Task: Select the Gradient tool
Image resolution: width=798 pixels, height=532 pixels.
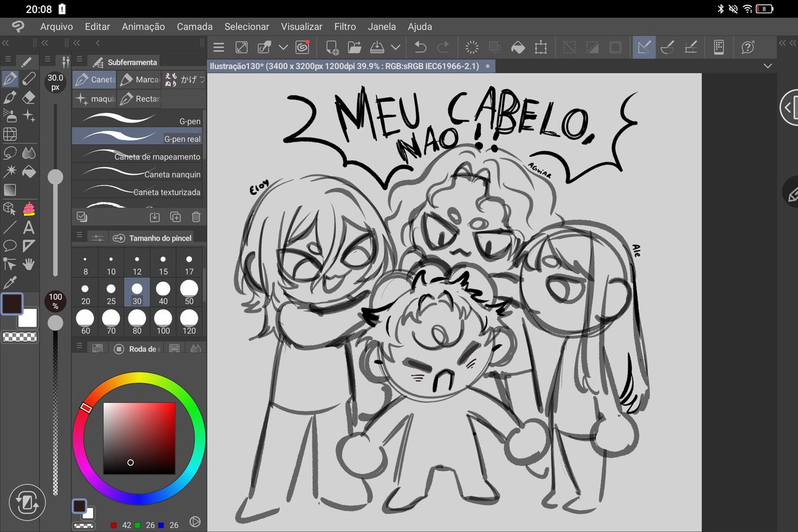Action: point(10,190)
